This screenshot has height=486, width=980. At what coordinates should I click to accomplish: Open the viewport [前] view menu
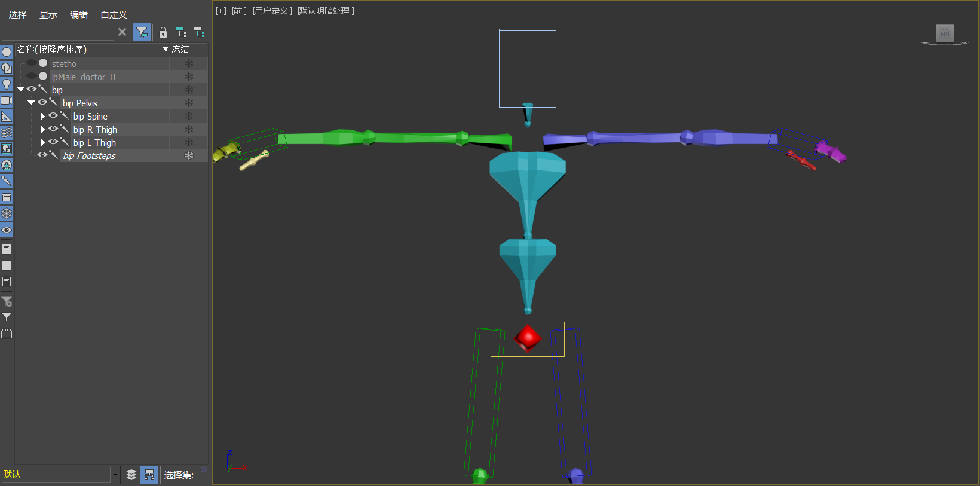pyautogui.click(x=239, y=11)
